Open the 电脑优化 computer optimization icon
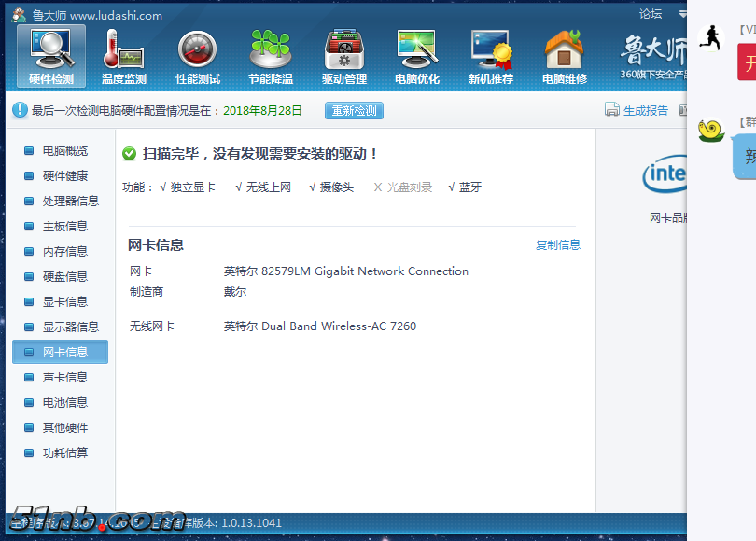Viewport: 756px width, 541px height. tap(417, 56)
